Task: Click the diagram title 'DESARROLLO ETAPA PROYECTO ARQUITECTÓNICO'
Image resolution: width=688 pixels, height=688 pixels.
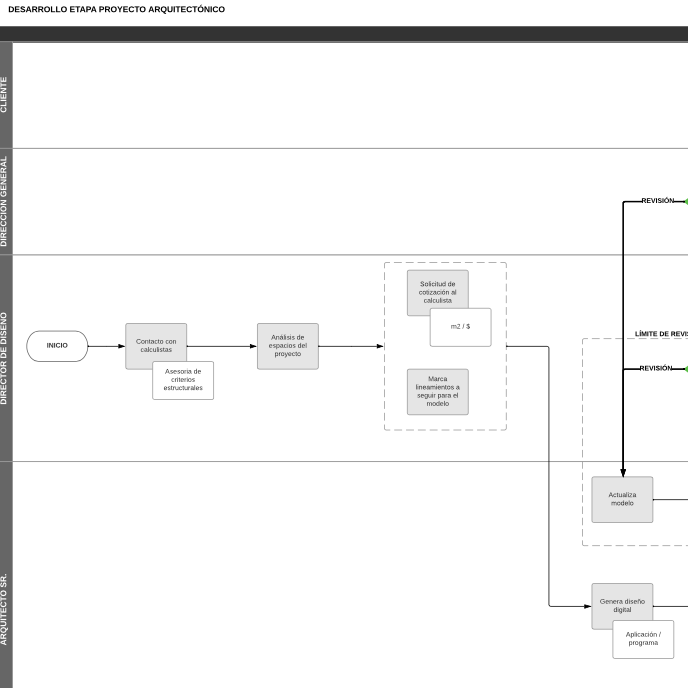Action: 116,10
